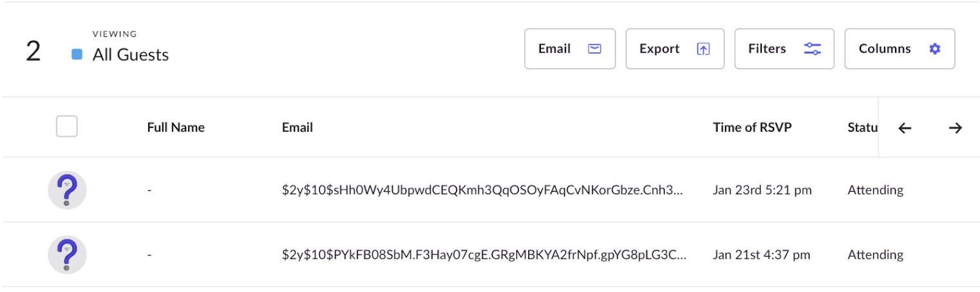
Task: Sort by the Email column header
Action: pos(297,127)
